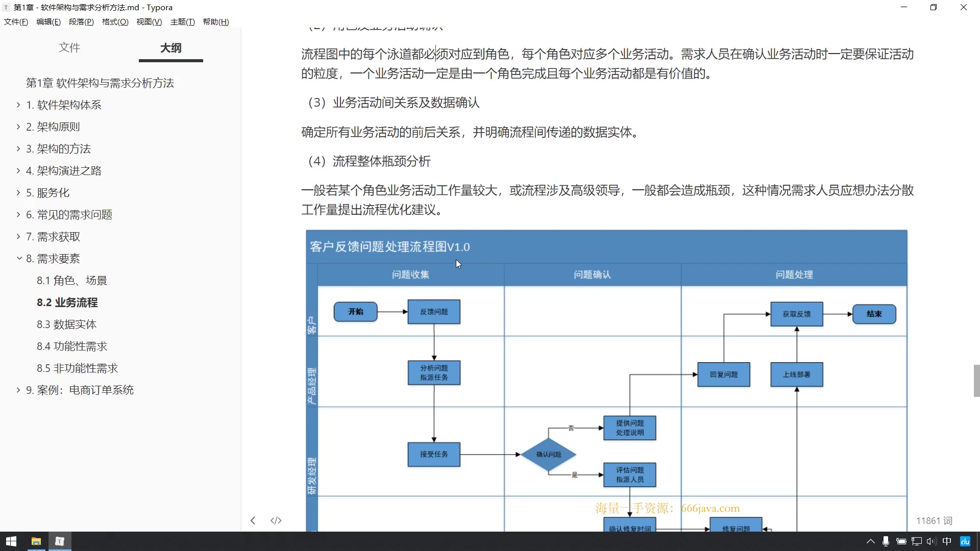Viewport: 980px width, 551px height.
Task: Click Typora taskbar icon
Action: [x=60, y=541]
